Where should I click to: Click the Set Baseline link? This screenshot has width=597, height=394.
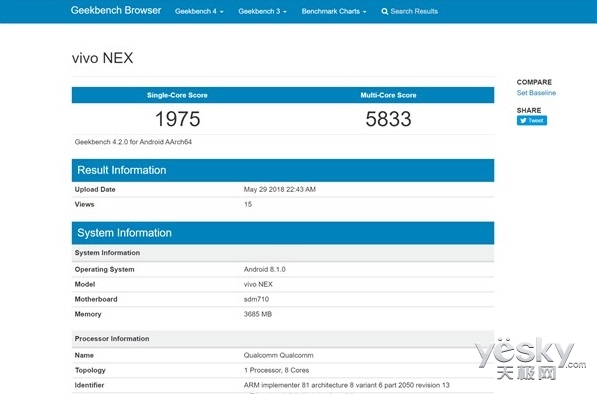[536, 93]
